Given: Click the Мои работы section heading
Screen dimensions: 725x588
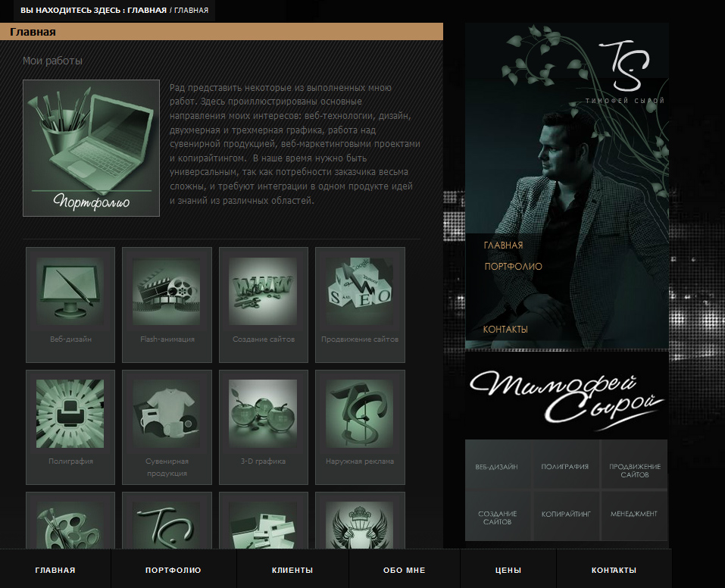Looking at the screenshot, I should point(52,61).
